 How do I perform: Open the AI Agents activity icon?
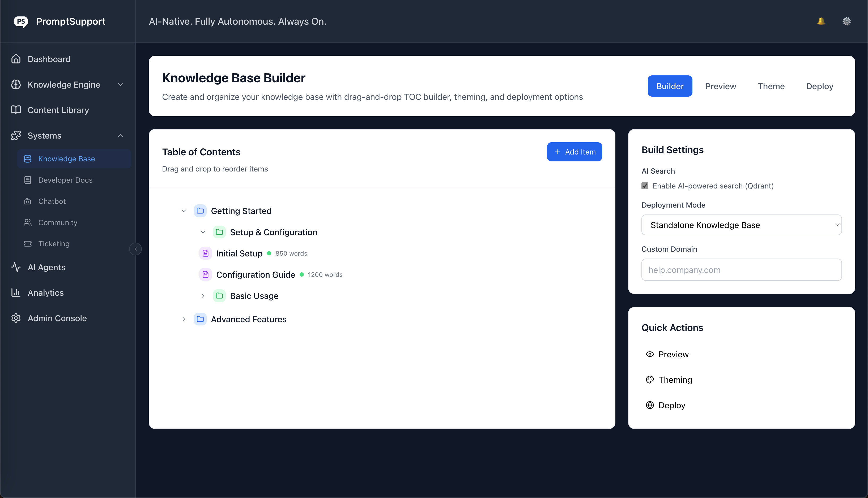click(x=16, y=267)
